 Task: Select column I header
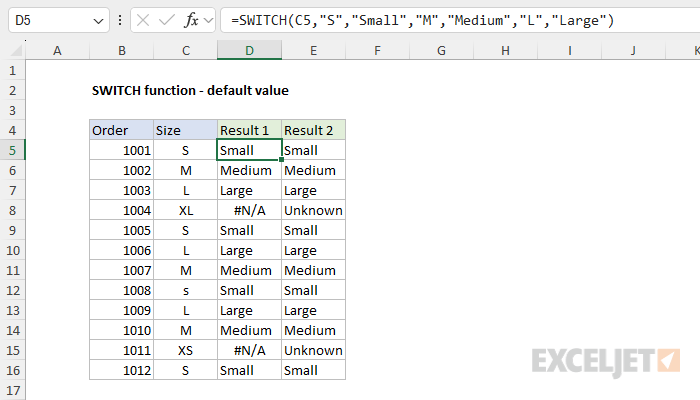[569, 50]
